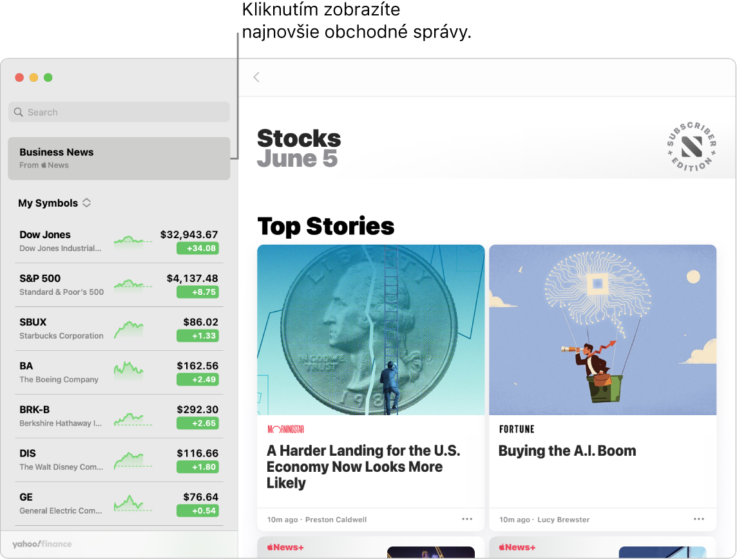
Task: Open "A Harder Landing" story headline
Action: (x=363, y=467)
